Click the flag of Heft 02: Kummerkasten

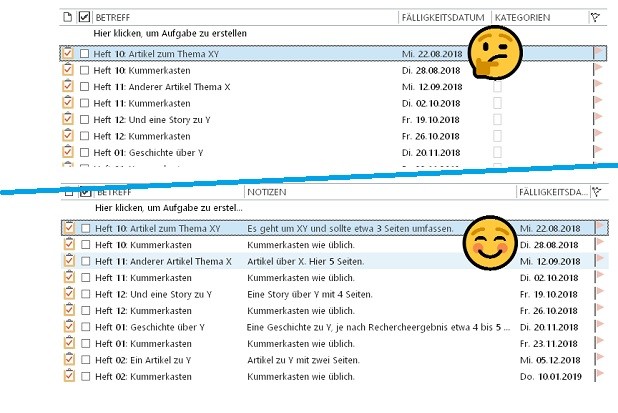600,376
